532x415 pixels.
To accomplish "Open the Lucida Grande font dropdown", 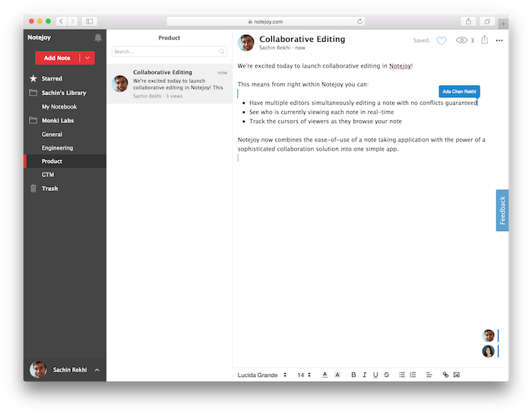I will pos(262,375).
